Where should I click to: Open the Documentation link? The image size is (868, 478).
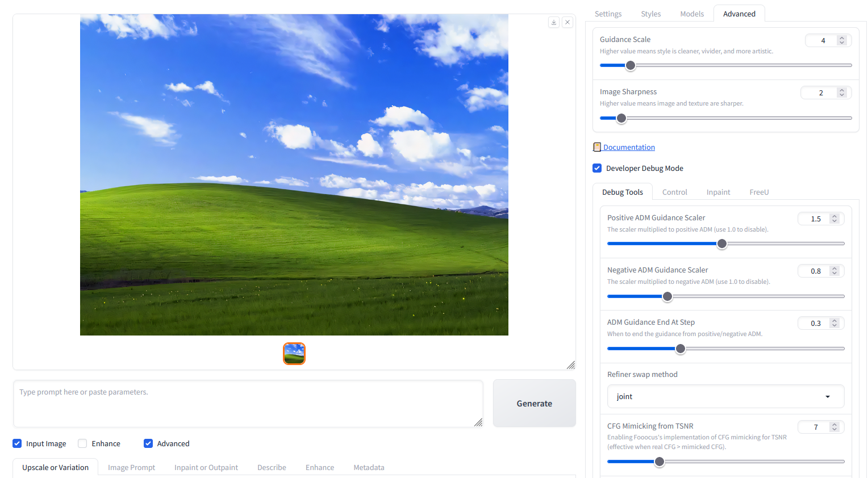point(629,147)
